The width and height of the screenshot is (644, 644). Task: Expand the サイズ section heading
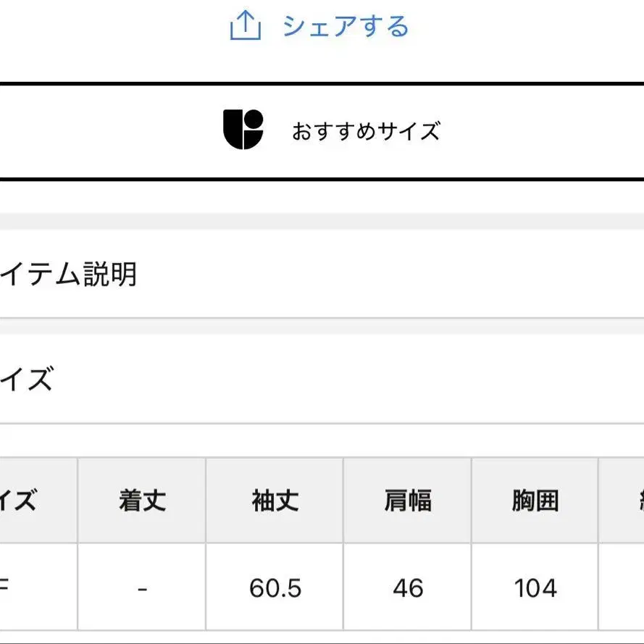pos(28,379)
